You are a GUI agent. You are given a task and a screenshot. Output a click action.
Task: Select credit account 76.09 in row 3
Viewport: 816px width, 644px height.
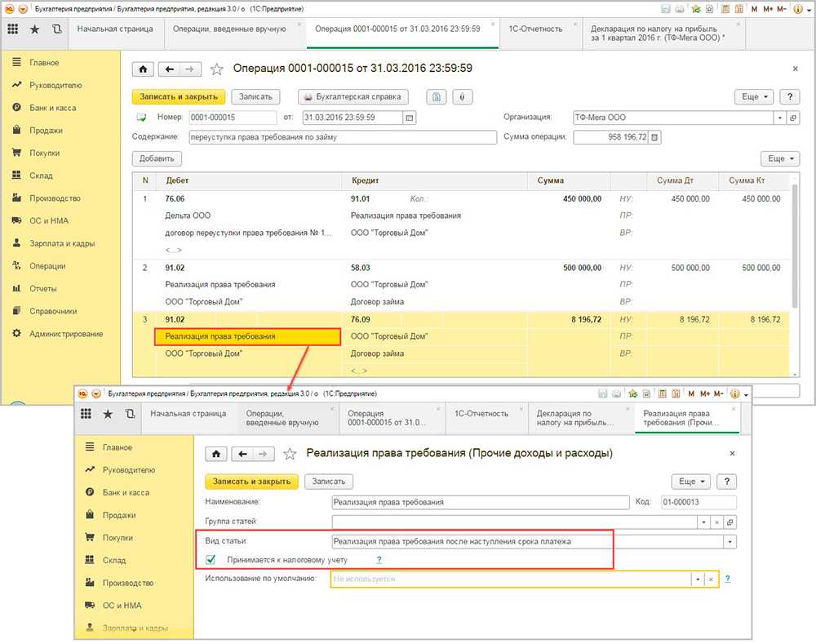click(x=360, y=320)
